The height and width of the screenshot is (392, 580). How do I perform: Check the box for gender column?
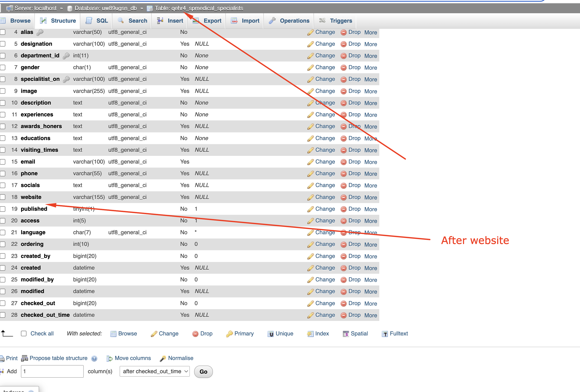[x=3, y=67]
